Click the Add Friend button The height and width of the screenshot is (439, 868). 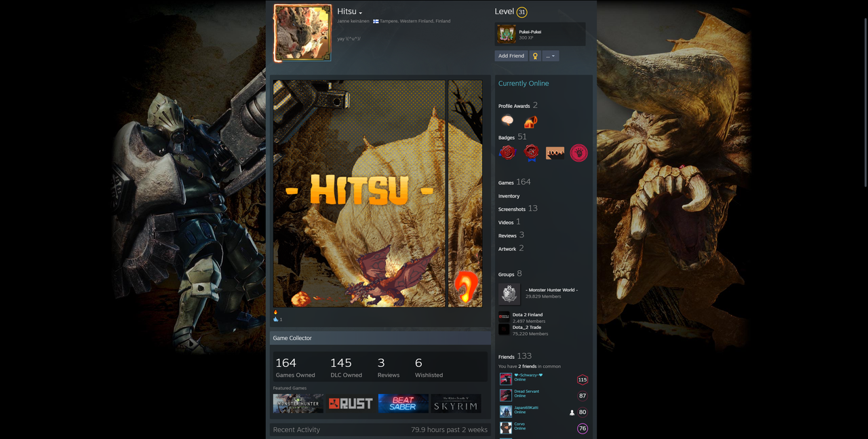pos(511,56)
